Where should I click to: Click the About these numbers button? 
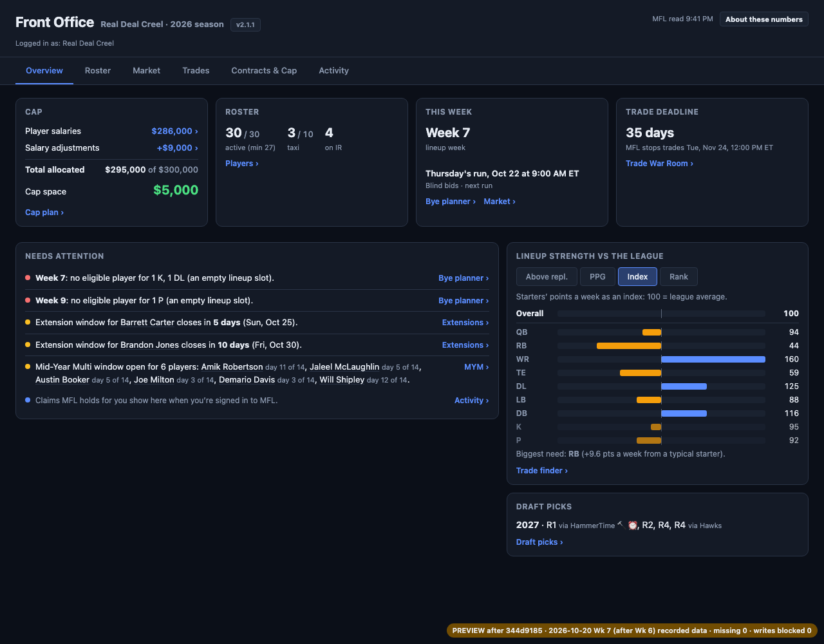point(763,19)
